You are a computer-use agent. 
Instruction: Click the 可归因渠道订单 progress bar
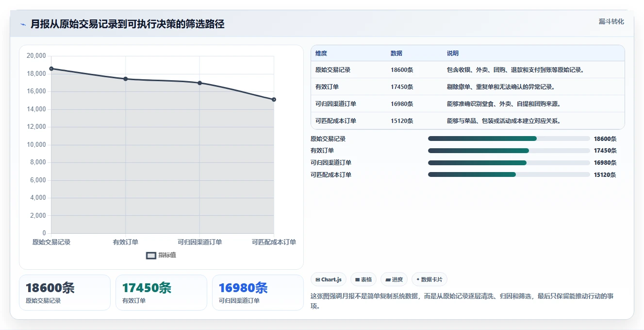509,163
